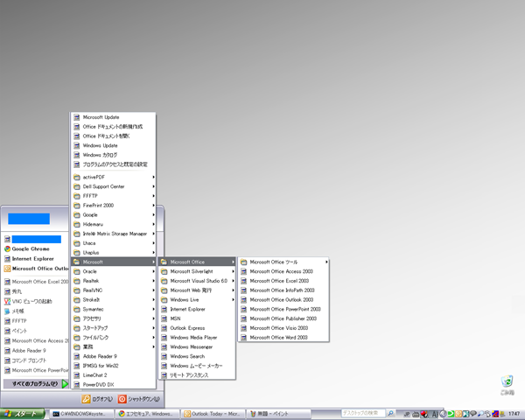Click the シャットダウン button
This screenshot has height=420, width=525.
pyautogui.click(x=139, y=399)
